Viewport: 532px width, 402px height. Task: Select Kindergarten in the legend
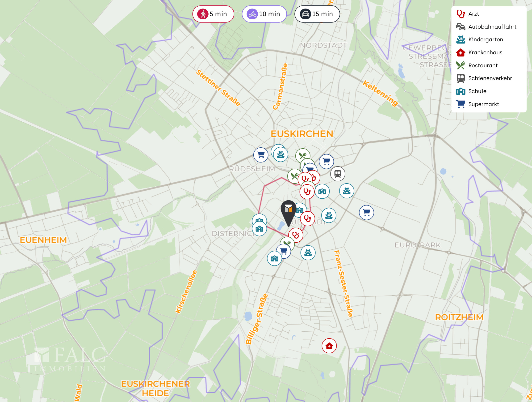click(x=485, y=39)
